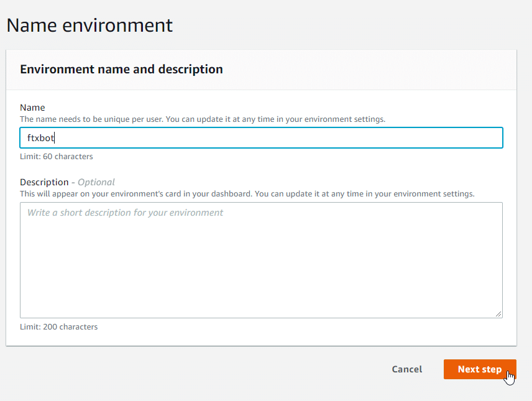
Task: Click the word "dashboard" in Description hint
Action: [x=231, y=193]
